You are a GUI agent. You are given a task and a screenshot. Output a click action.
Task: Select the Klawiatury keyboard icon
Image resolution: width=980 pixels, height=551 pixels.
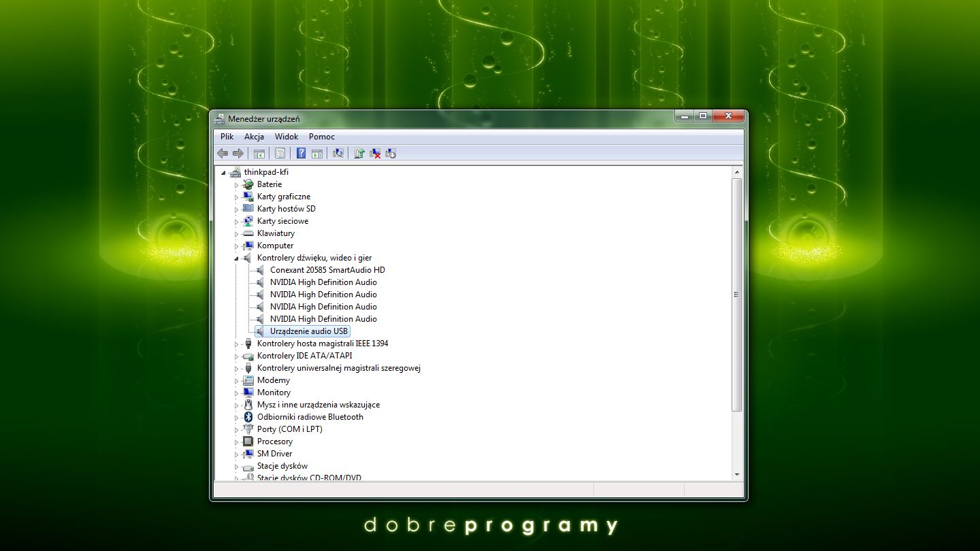coord(248,233)
